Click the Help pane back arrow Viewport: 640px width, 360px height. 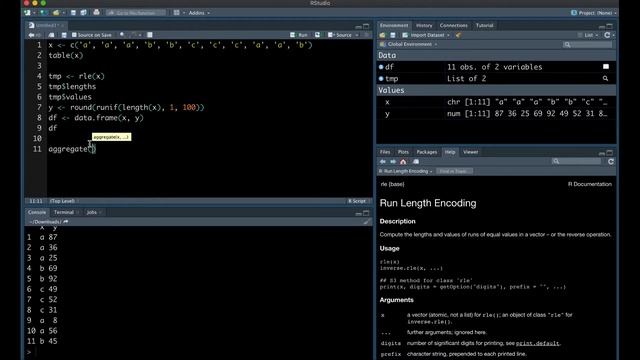[382, 162]
